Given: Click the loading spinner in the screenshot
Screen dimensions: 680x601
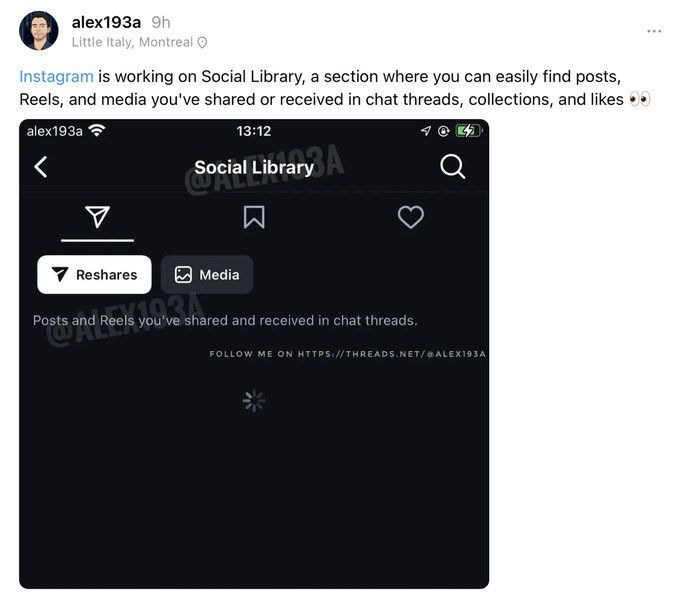Looking at the screenshot, I should click(254, 401).
